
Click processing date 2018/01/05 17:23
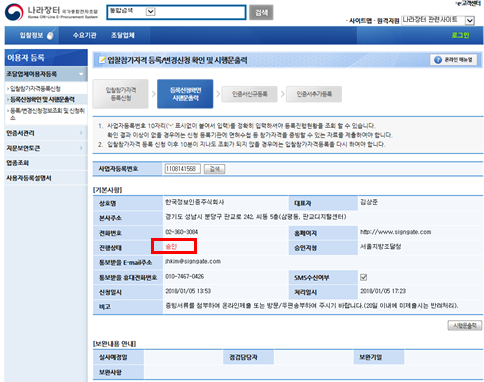pyautogui.click(x=383, y=291)
